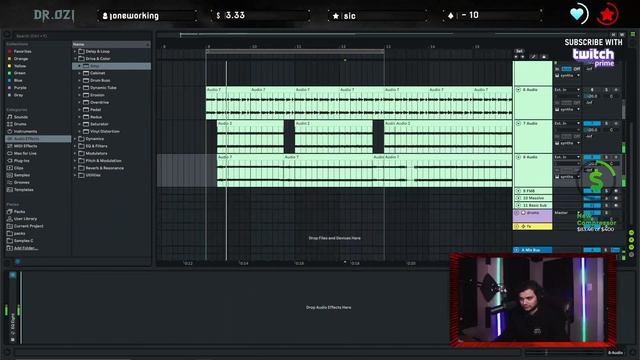Viewport: 640px width, 360px height.
Task: Set top track monitor to Off
Action: tap(577, 69)
